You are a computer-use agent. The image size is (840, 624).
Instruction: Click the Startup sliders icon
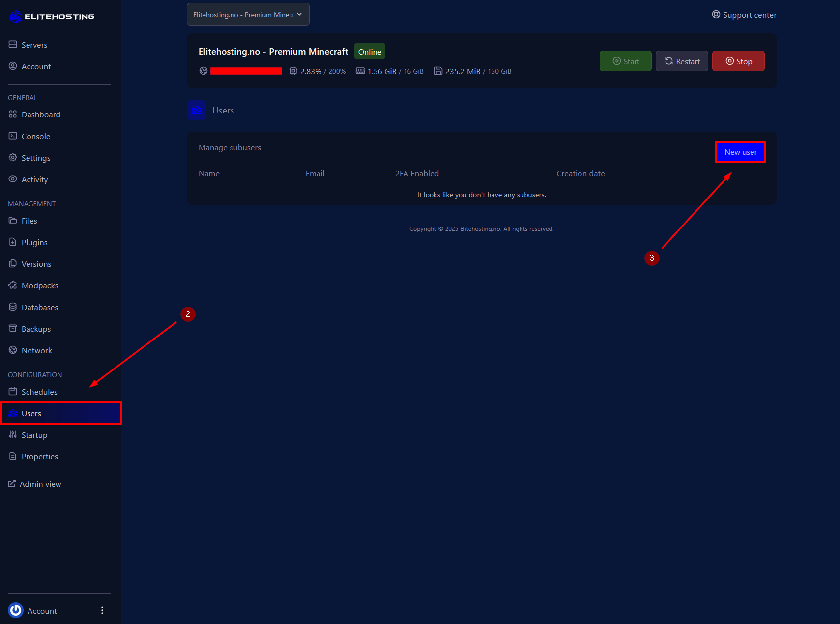[13, 434]
